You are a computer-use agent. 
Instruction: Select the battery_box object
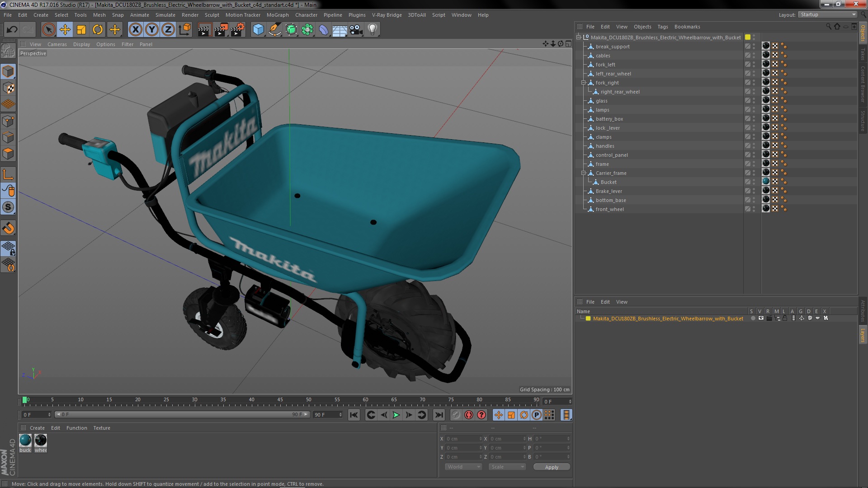609,119
